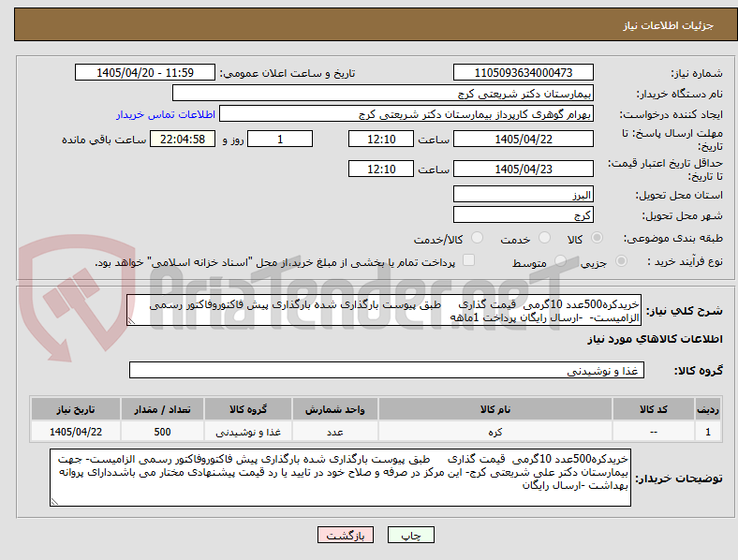Screen dimensions: 738x560
Task: Click the response deadline date 1405/04/22 field
Action: 524,139
